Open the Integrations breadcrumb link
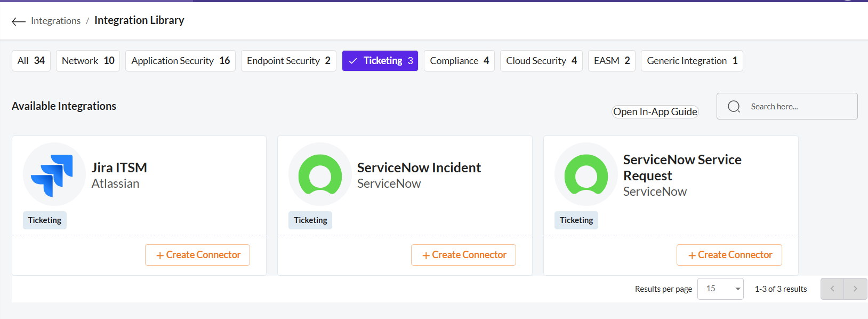 coord(55,21)
